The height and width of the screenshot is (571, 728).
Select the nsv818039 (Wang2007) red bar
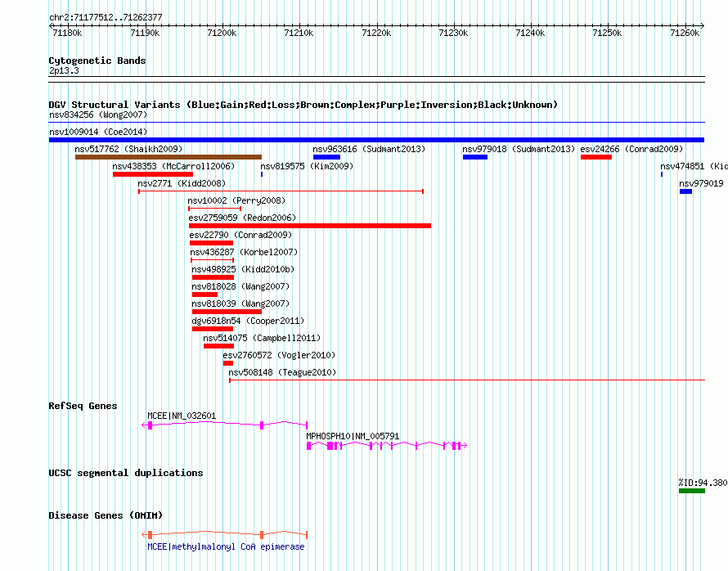tap(227, 312)
